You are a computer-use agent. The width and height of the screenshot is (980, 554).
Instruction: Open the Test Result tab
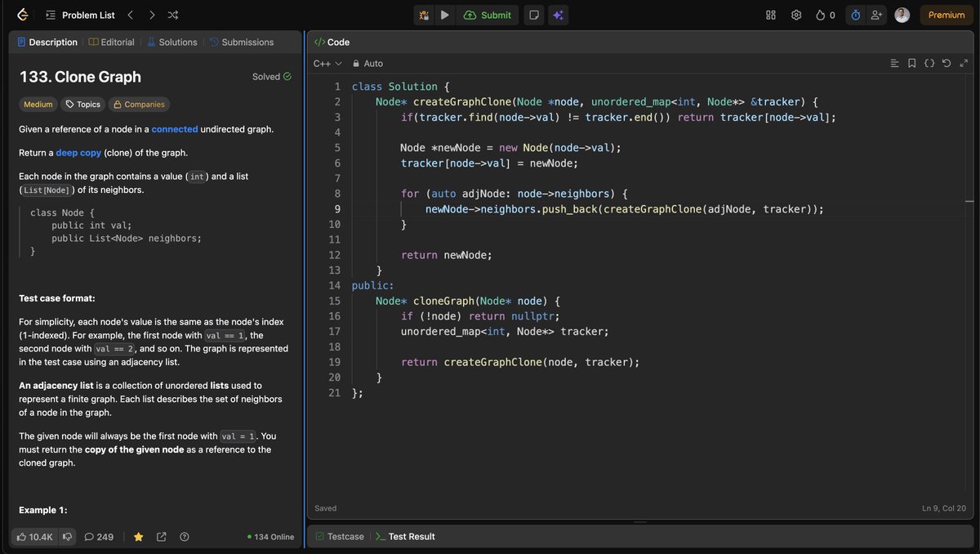pos(405,536)
